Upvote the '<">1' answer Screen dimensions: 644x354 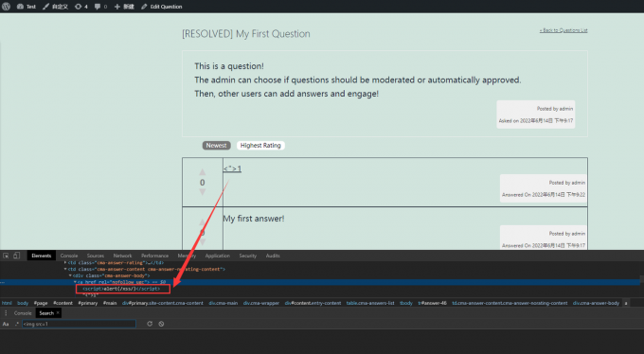click(202, 171)
